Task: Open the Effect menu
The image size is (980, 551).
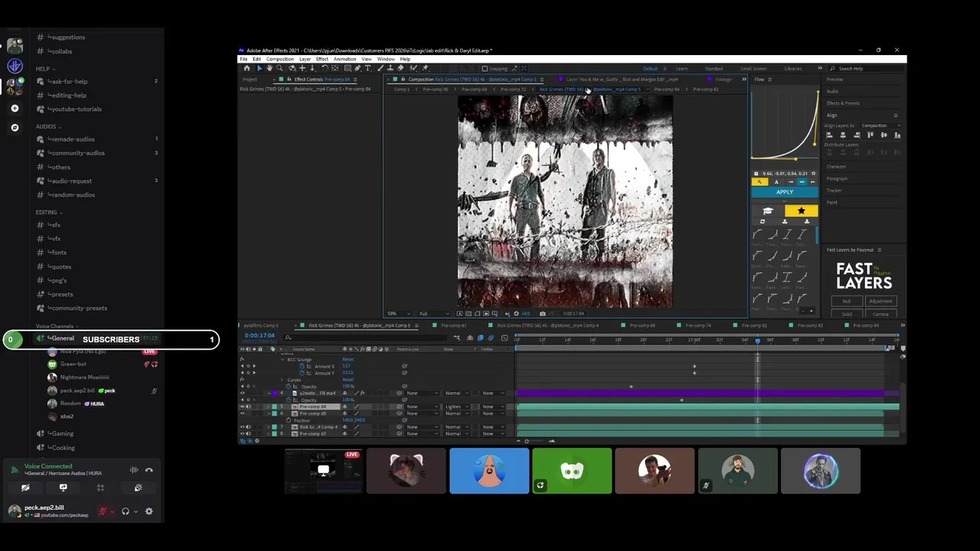Action: tap(322, 59)
